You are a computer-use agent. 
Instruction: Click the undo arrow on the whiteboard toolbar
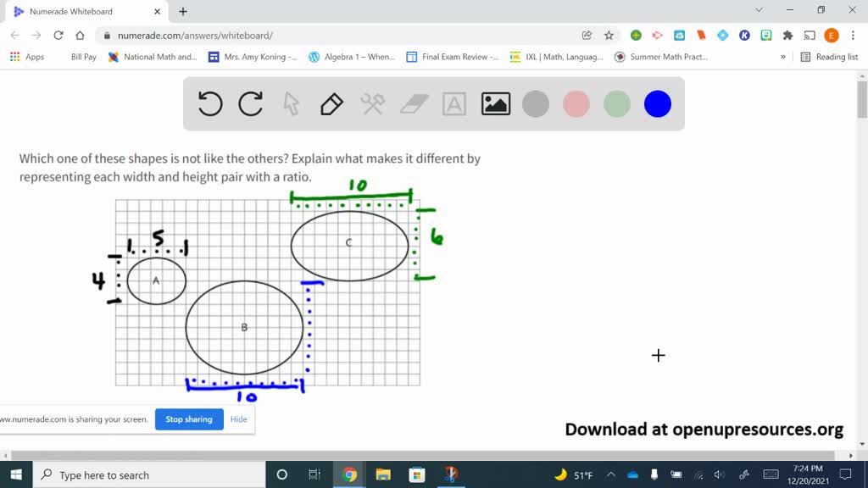209,103
